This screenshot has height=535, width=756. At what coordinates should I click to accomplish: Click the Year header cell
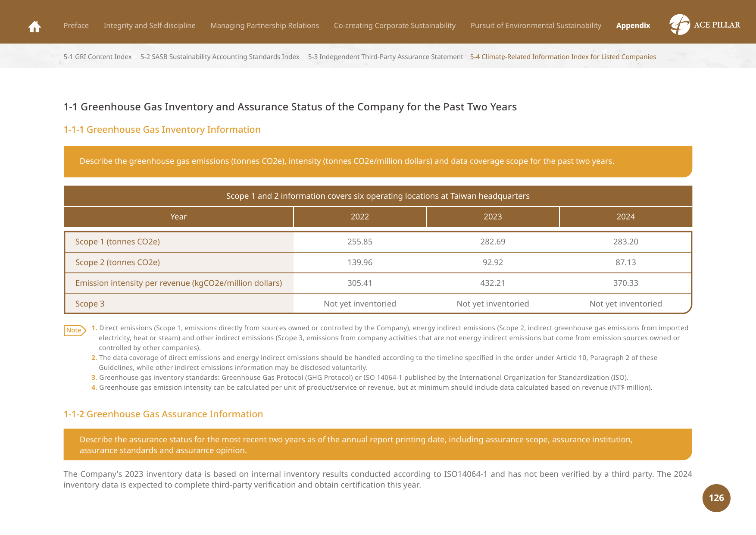[x=178, y=217]
